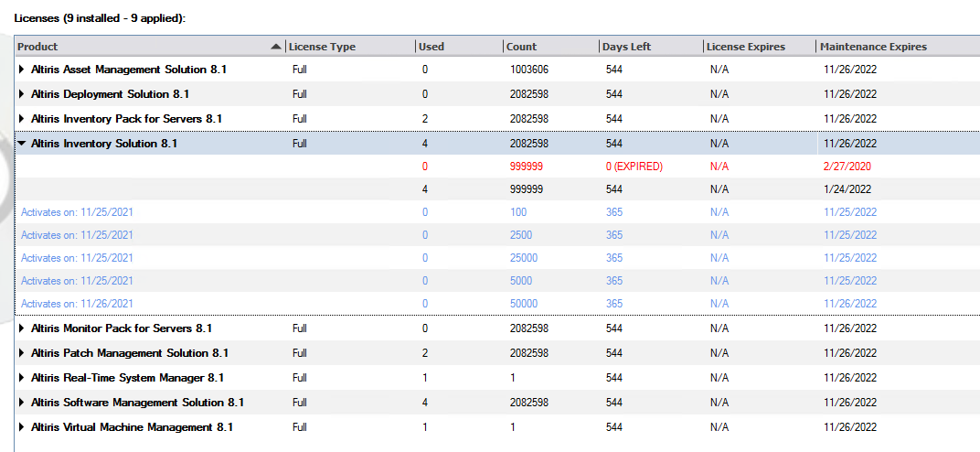Image resolution: width=980 pixels, height=452 pixels.
Task: Collapse Altiris Inventory Solution 8.1 row
Action: [22, 143]
